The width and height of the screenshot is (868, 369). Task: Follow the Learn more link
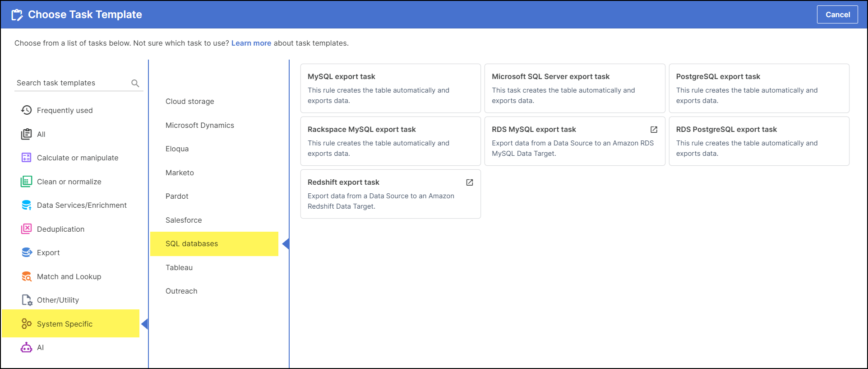[251, 43]
